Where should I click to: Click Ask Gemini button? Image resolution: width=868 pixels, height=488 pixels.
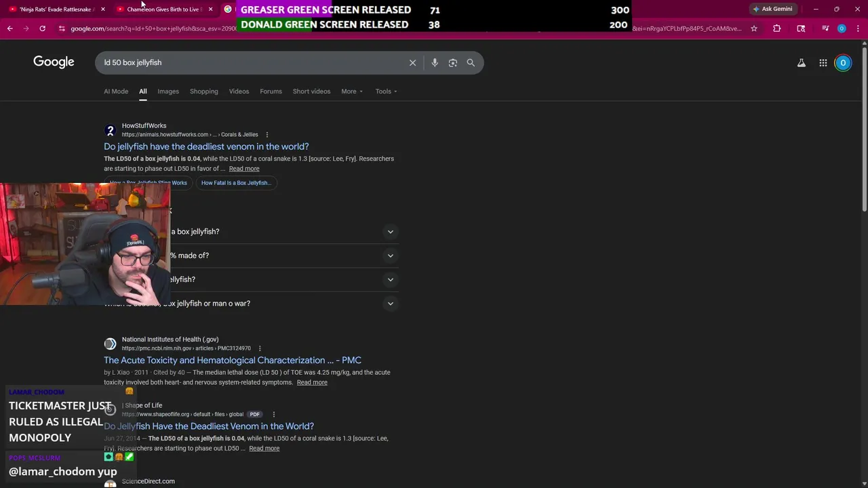click(772, 9)
